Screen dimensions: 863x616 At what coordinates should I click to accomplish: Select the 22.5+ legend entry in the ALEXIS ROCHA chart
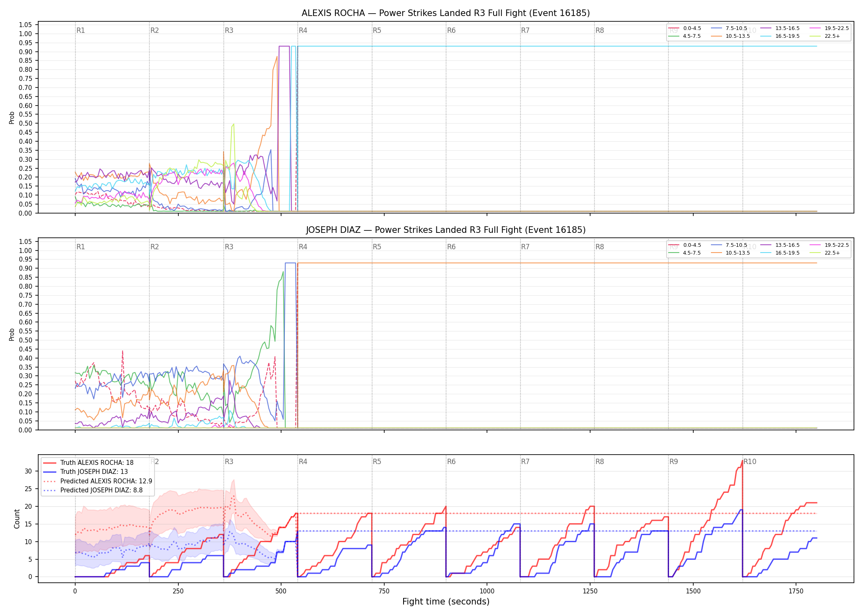click(825, 36)
